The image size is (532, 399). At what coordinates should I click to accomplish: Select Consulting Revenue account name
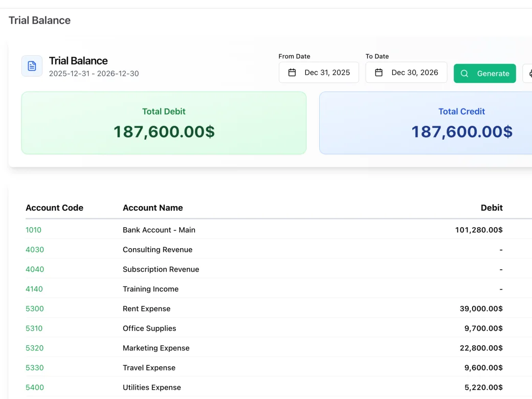pyautogui.click(x=158, y=250)
